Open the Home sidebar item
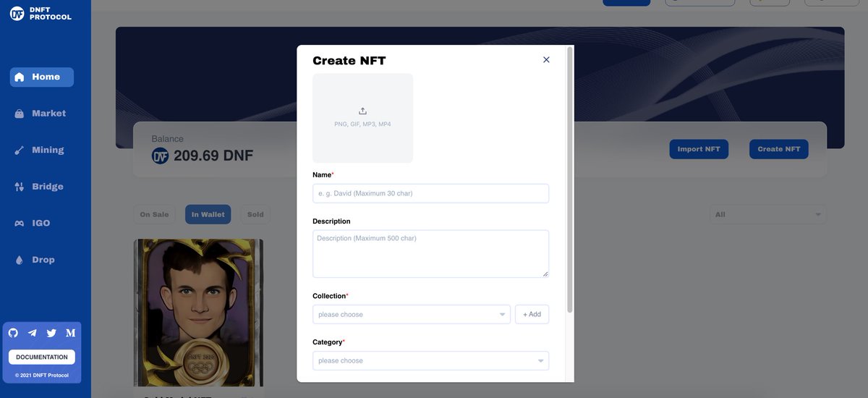868x398 pixels. click(42, 77)
